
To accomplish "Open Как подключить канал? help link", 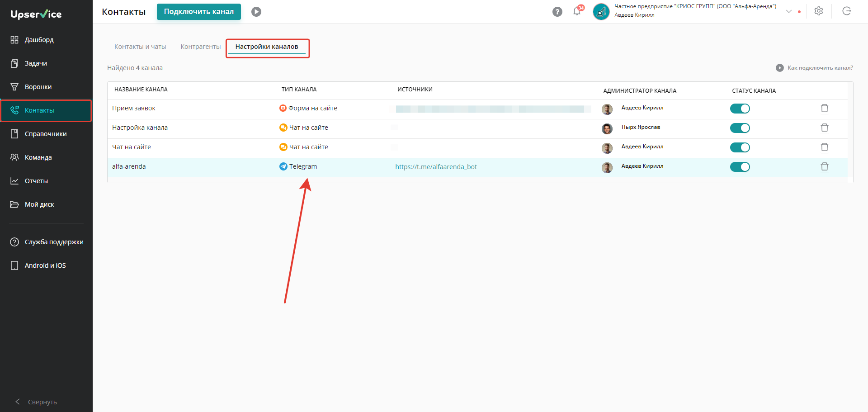I will click(815, 68).
